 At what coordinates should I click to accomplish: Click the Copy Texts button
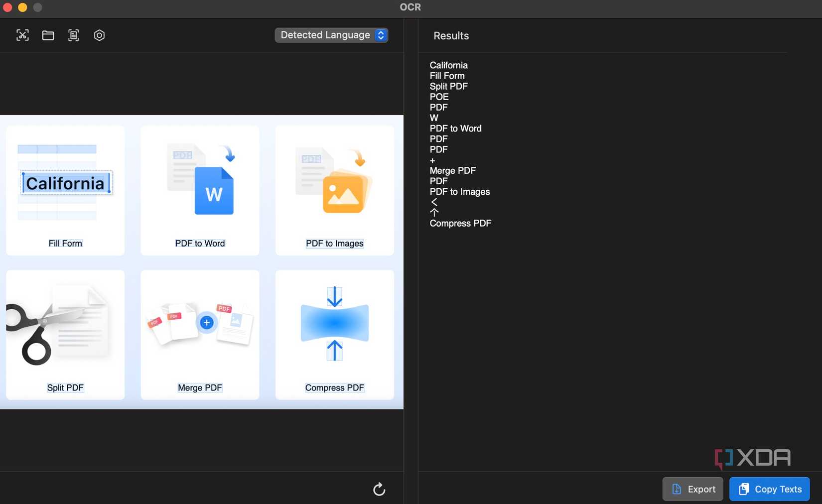click(x=770, y=489)
